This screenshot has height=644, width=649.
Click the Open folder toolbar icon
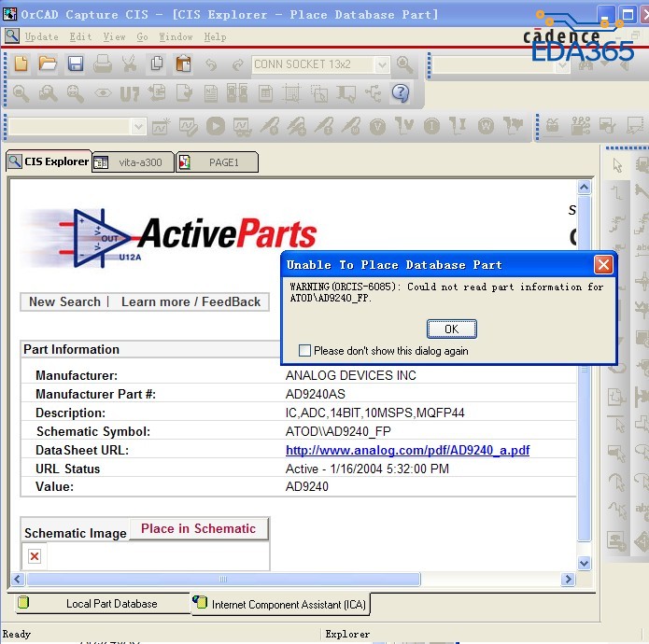tap(48, 64)
